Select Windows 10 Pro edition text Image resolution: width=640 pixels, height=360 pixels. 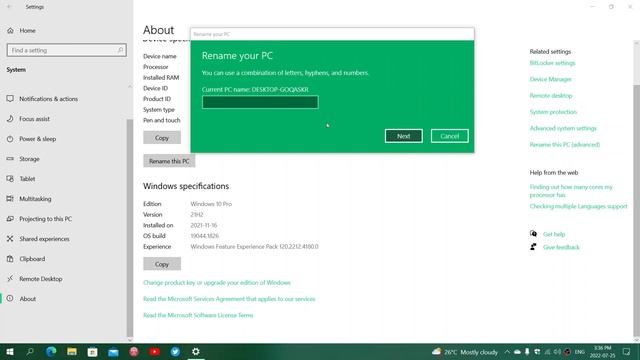point(211,204)
